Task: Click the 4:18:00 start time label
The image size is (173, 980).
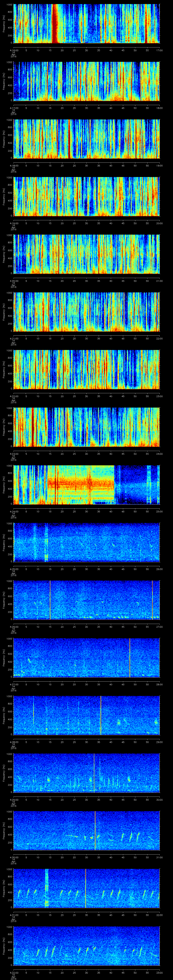Action: [14, 166]
